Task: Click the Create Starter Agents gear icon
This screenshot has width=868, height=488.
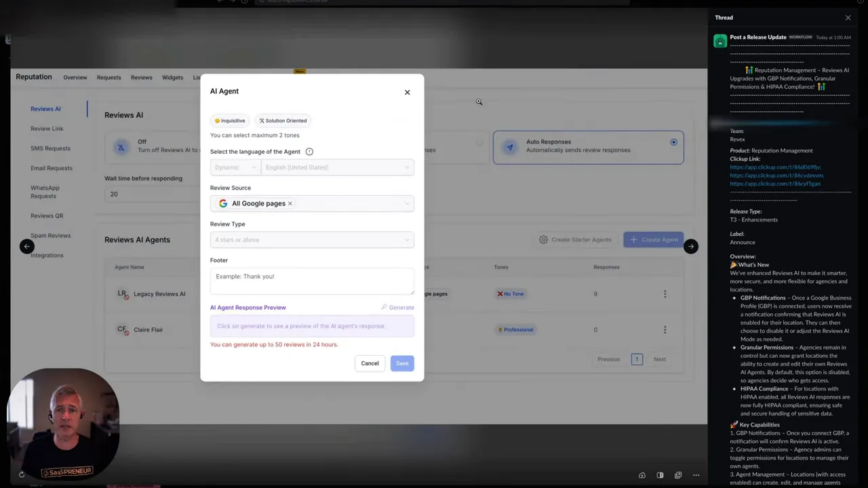Action: [x=543, y=240]
